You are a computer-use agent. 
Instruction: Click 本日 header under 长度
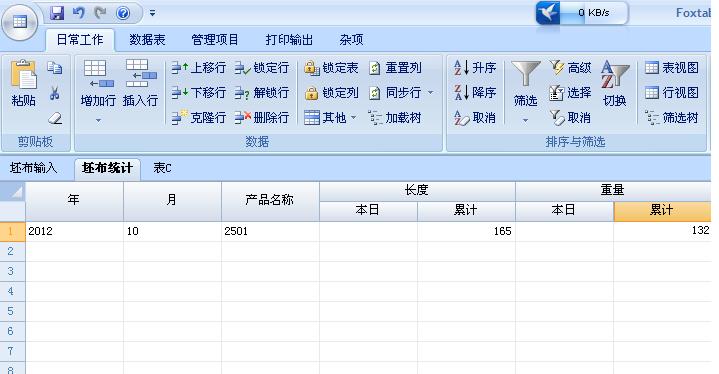coord(368,211)
